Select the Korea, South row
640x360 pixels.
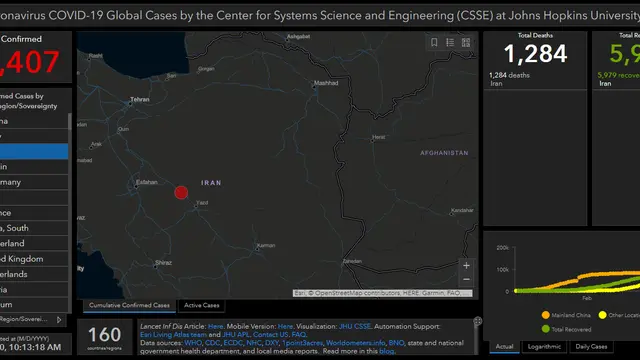[34, 228]
